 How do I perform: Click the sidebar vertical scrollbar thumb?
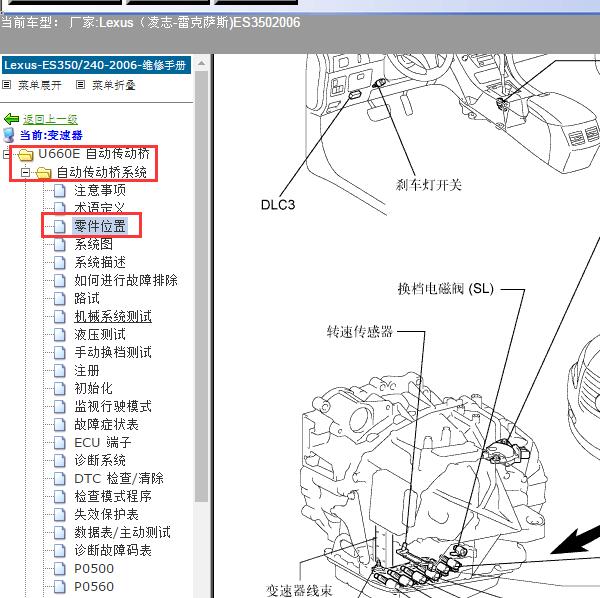point(201,286)
